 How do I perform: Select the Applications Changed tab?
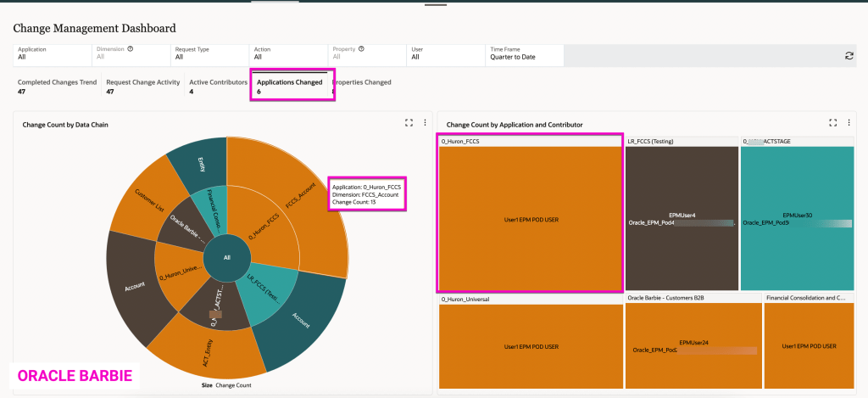(291, 86)
